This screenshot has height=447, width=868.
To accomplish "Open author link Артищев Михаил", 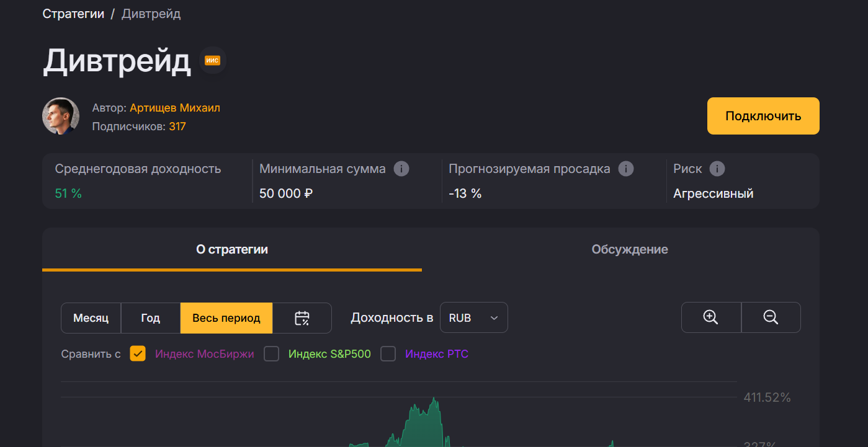I will point(175,108).
